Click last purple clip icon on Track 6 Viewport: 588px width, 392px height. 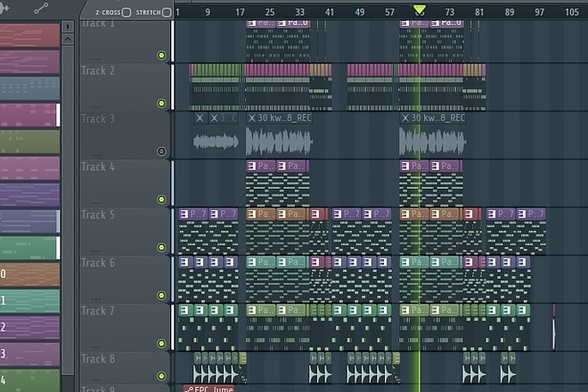(521, 262)
